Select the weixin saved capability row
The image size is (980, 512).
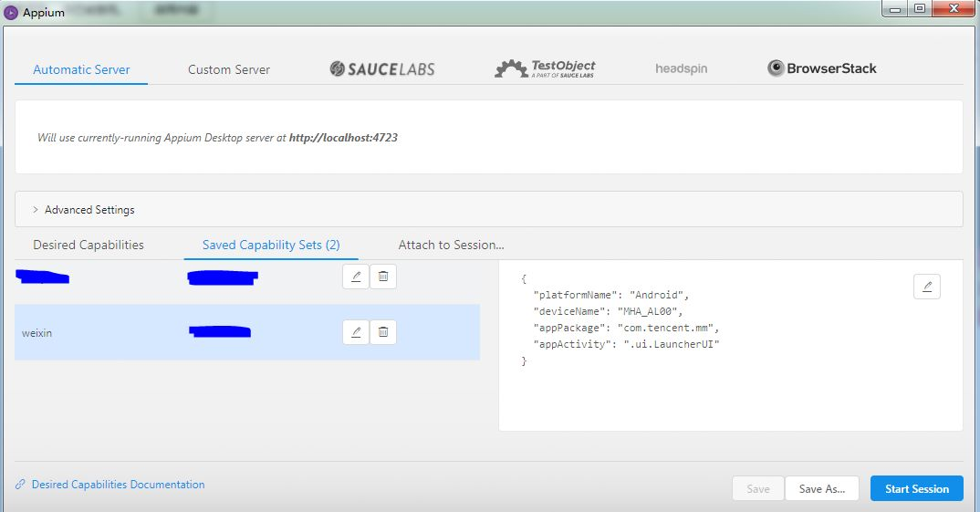point(247,332)
